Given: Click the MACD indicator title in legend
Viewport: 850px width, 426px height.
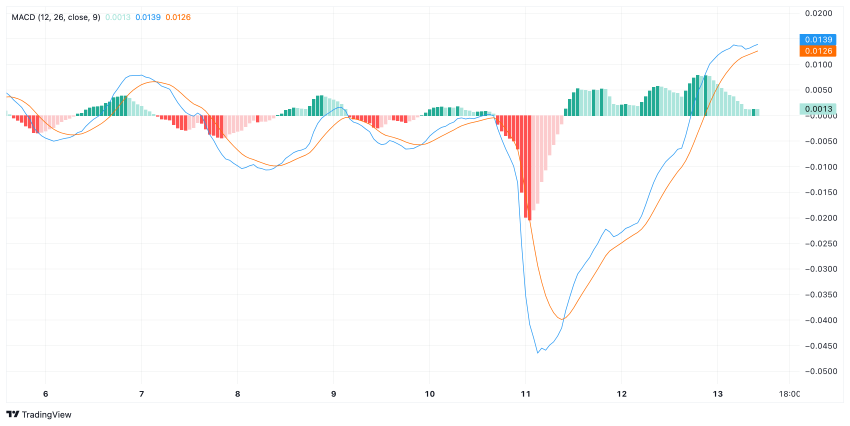Looking at the screenshot, I should (57, 17).
